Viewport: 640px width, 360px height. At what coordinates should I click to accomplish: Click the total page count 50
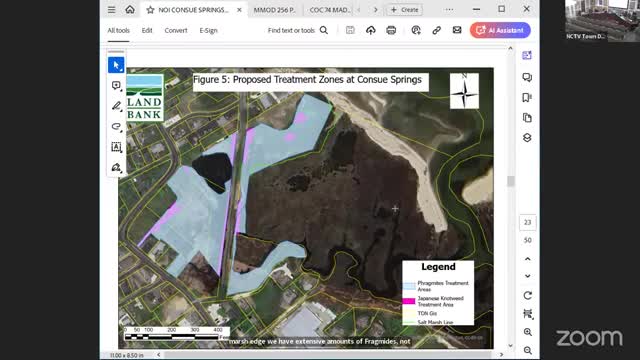point(527,240)
